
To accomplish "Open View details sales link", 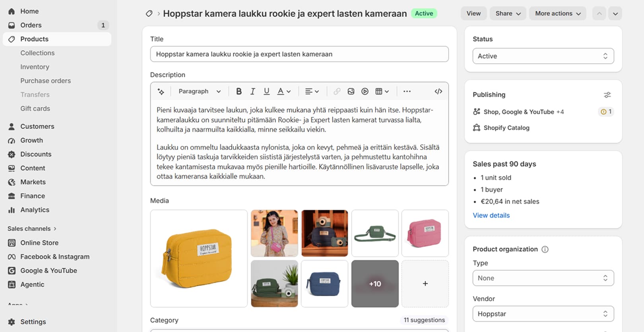I will (491, 215).
